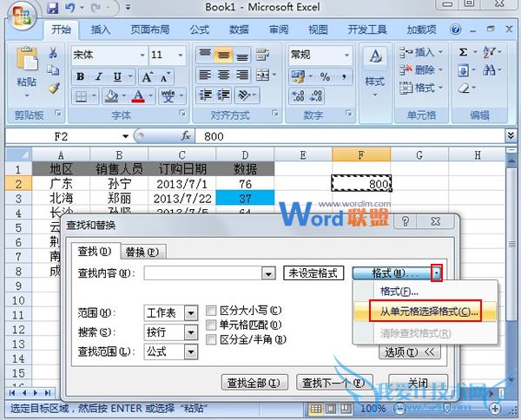
Task: Click the insert function fx button
Action: [x=186, y=135]
